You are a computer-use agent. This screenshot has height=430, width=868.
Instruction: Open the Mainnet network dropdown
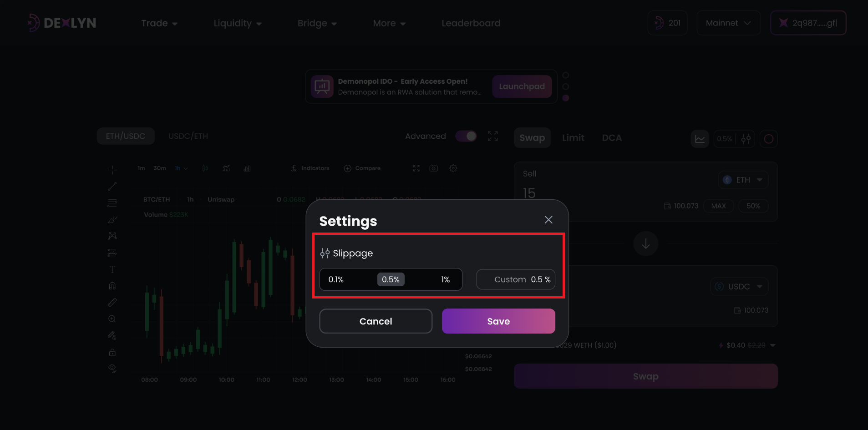[728, 23]
